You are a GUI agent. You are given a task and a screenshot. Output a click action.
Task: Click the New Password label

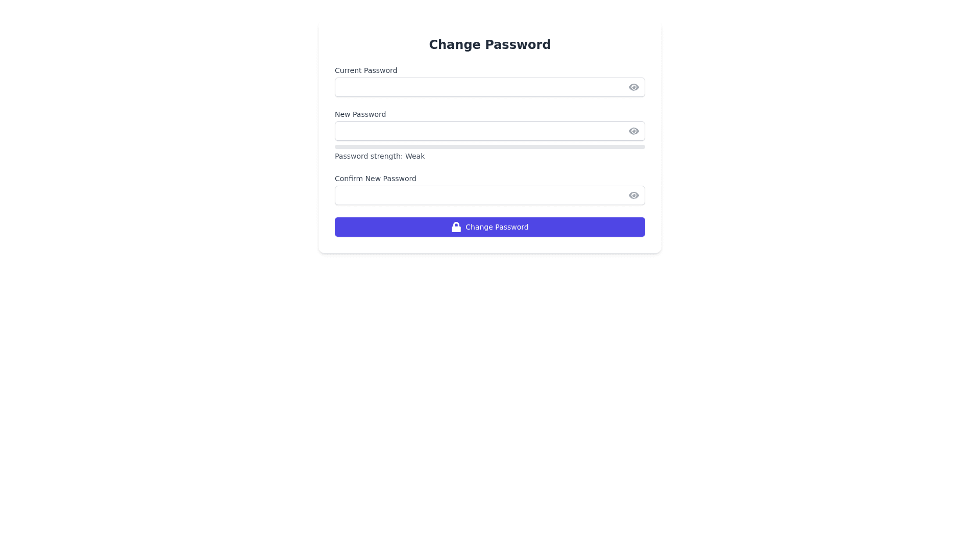(x=360, y=114)
